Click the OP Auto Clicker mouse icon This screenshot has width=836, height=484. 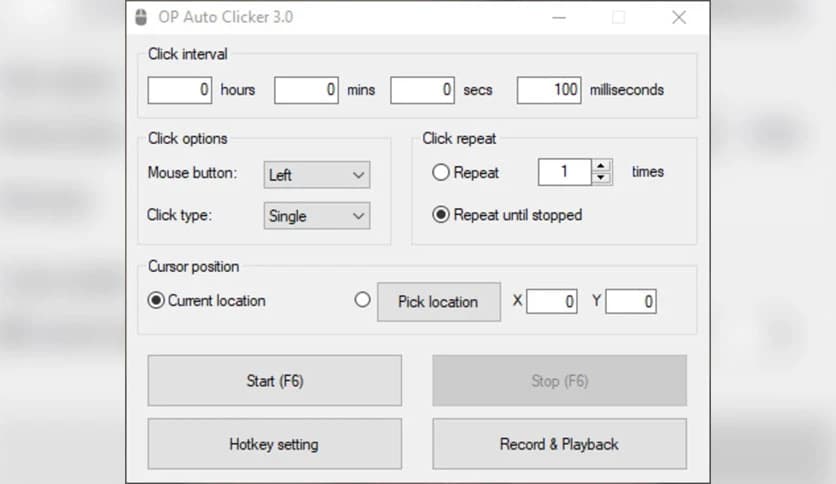coord(141,17)
